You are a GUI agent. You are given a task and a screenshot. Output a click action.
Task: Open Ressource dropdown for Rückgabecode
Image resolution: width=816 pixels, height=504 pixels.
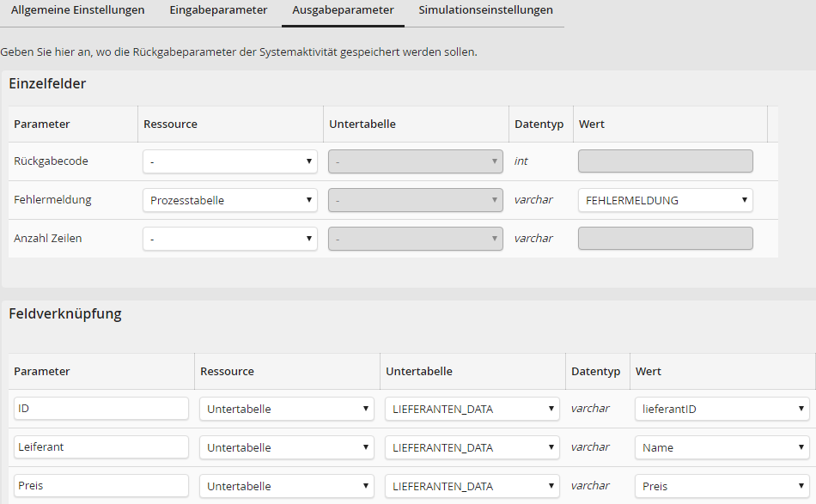coord(229,161)
